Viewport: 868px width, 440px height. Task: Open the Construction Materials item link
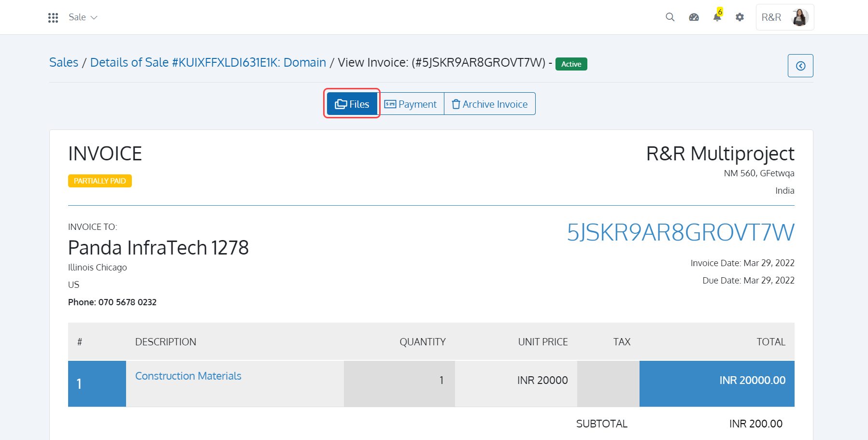click(188, 376)
